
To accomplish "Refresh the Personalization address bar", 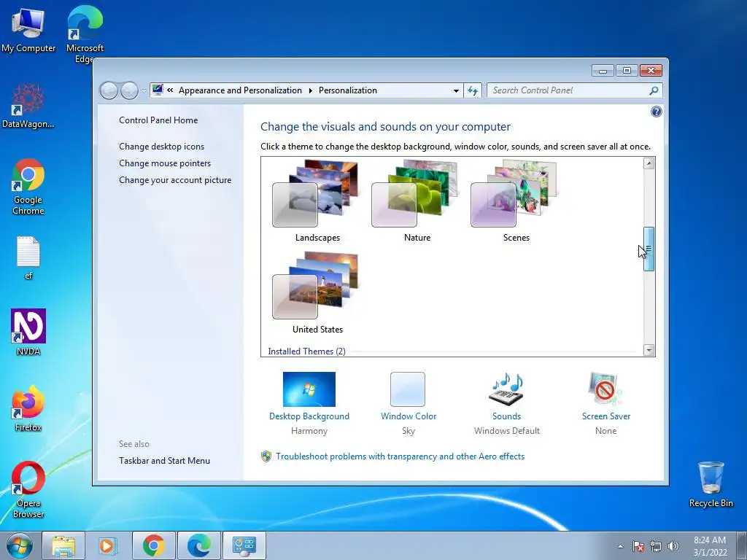I will (x=473, y=90).
